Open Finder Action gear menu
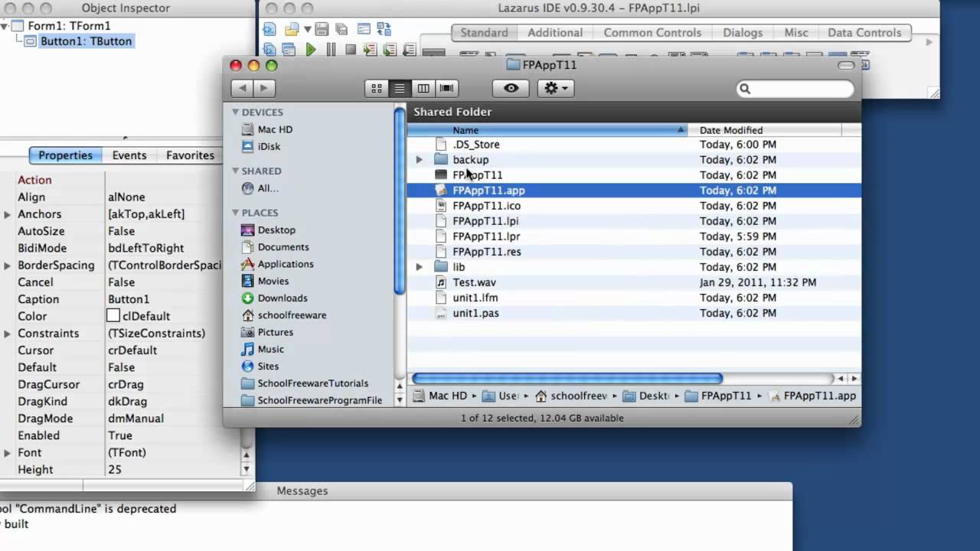 click(x=556, y=88)
